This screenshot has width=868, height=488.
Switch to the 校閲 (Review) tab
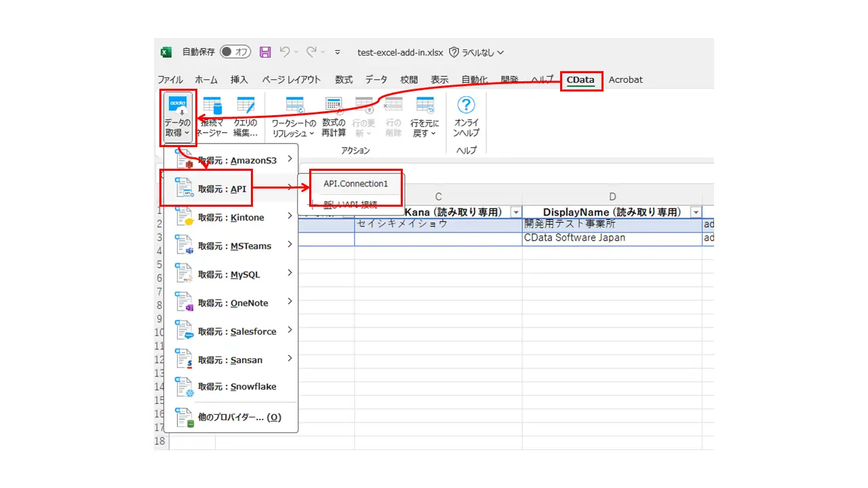coord(409,79)
